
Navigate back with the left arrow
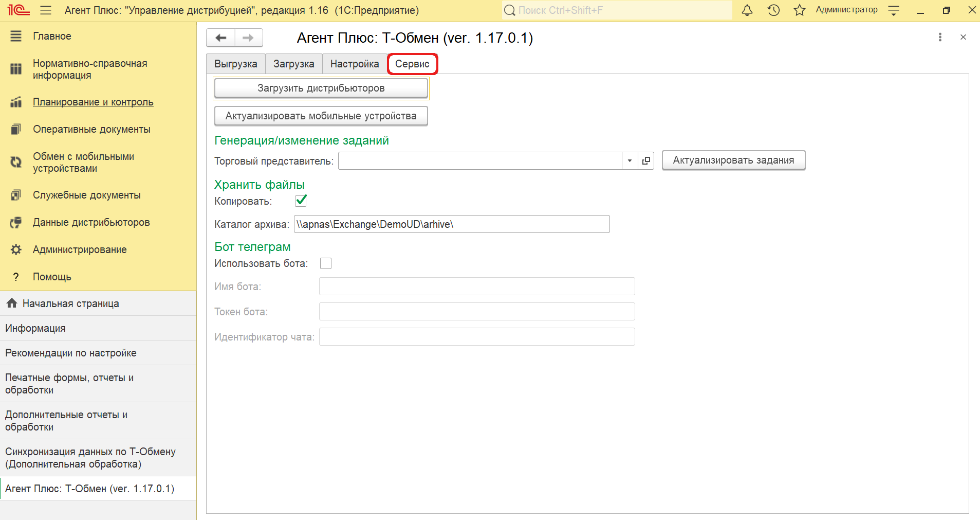(221, 38)
